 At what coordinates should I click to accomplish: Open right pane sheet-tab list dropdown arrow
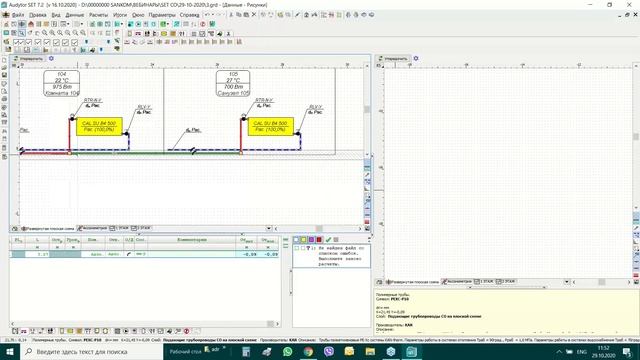567,282
